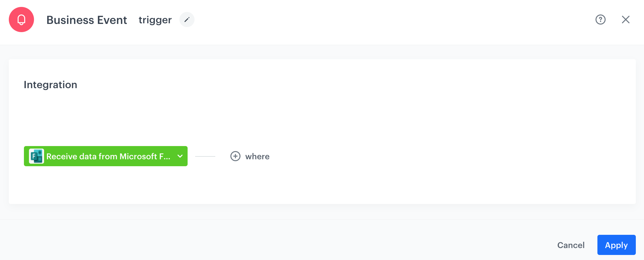Click the green Receive data from Microsoft Forms block

(105, 156)
